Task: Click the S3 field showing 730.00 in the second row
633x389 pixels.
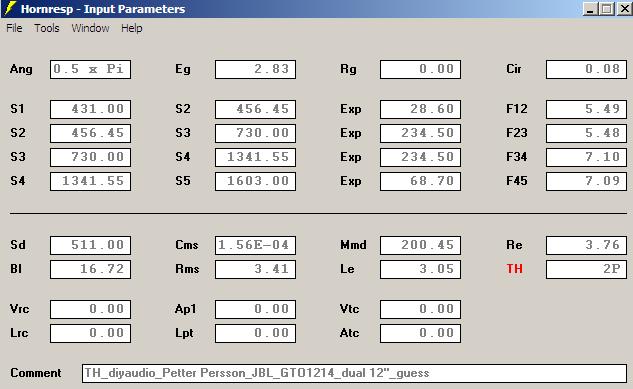Action: pyautogui.click(x=255, y=133)
